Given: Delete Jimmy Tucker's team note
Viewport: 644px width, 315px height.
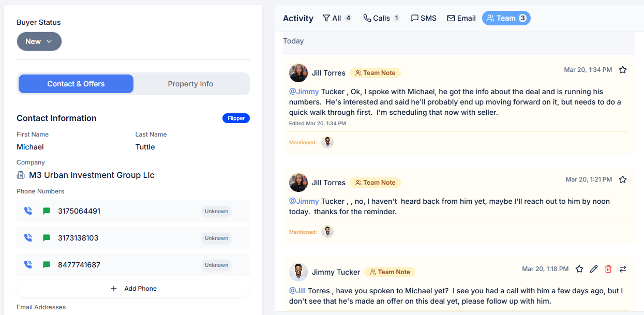Looking at the screenshot, I should [x=608, y=269].
